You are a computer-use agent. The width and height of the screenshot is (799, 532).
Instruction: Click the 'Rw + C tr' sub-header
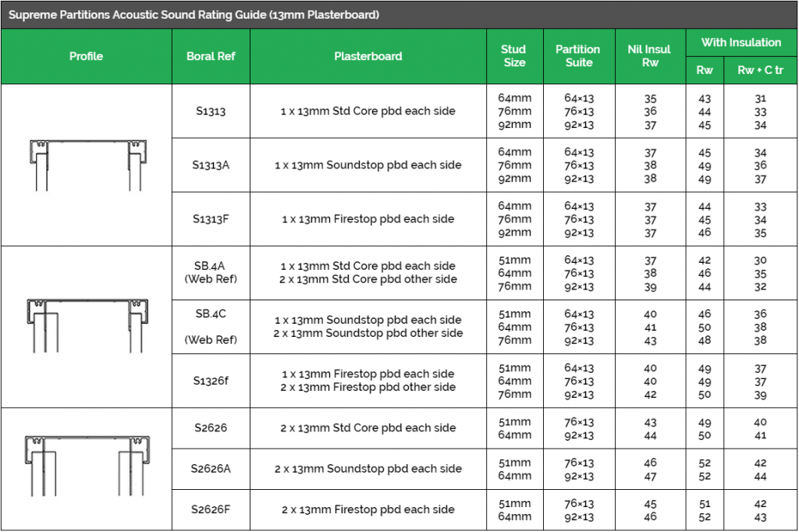point(760,70)
